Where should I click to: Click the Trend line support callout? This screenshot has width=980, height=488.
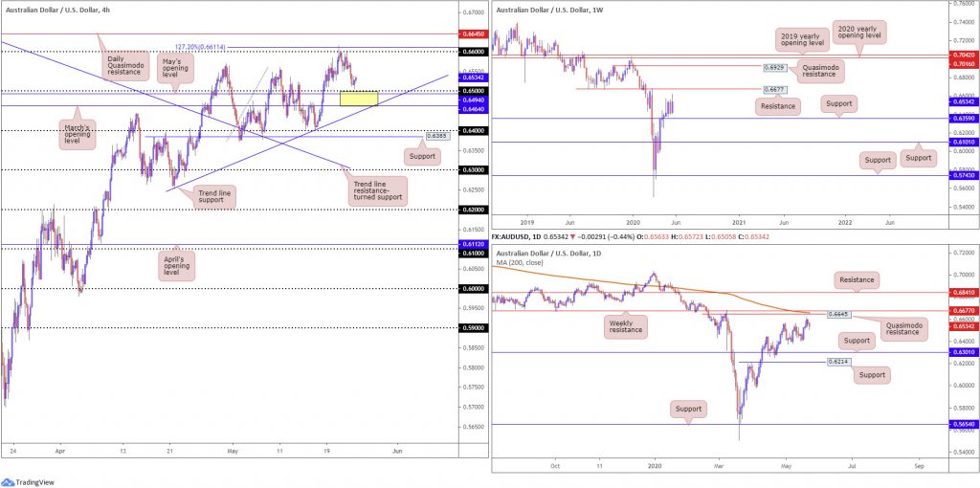click(214, 197)
